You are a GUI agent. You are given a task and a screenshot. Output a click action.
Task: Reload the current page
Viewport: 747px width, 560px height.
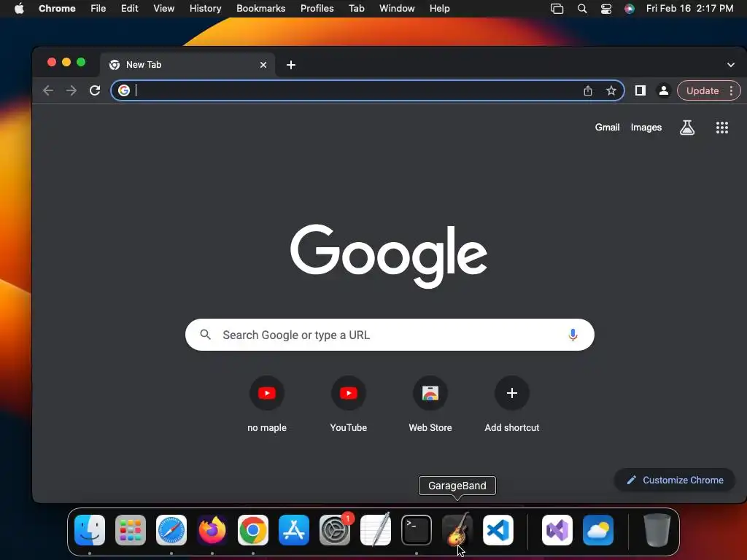(x=95, y=90)
